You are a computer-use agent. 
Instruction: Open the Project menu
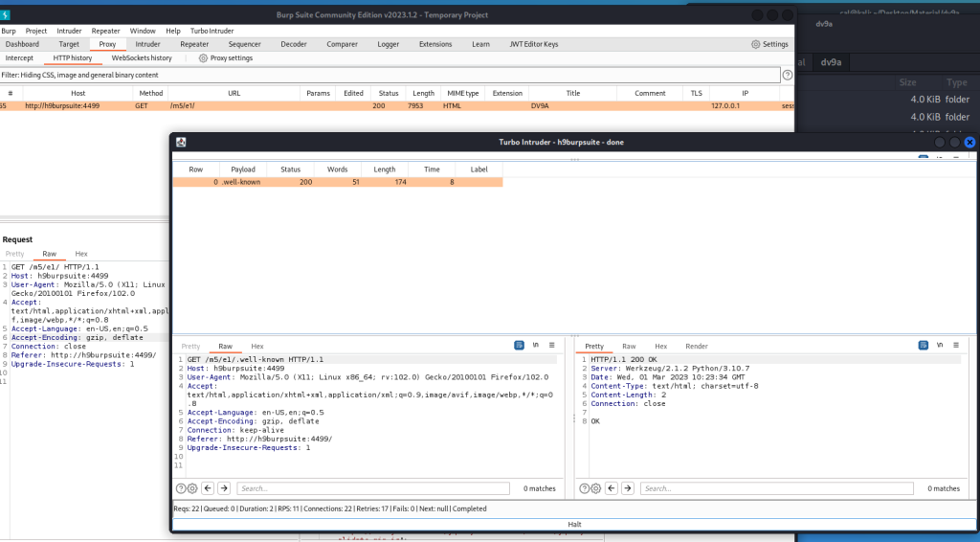pyautogui.click(x=36, y=31)
